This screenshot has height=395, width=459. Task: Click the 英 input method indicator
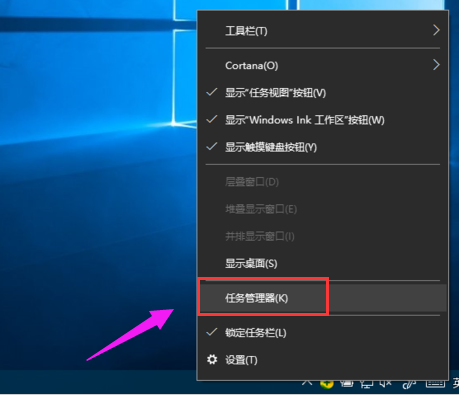coord(456,384)
